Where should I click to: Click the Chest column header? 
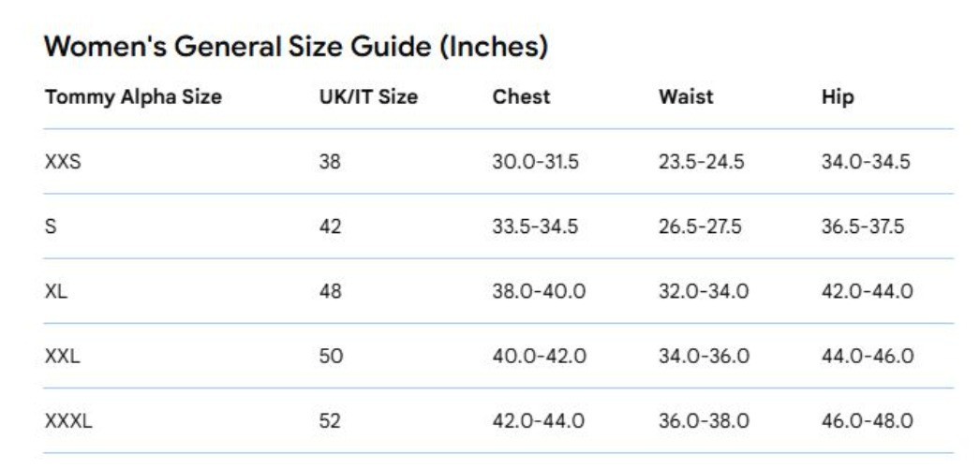[521, 96]
